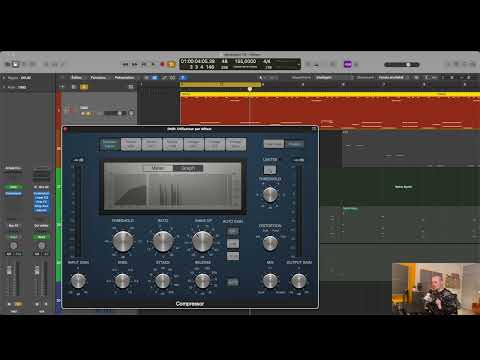Rewind the transport

point(126,64)
